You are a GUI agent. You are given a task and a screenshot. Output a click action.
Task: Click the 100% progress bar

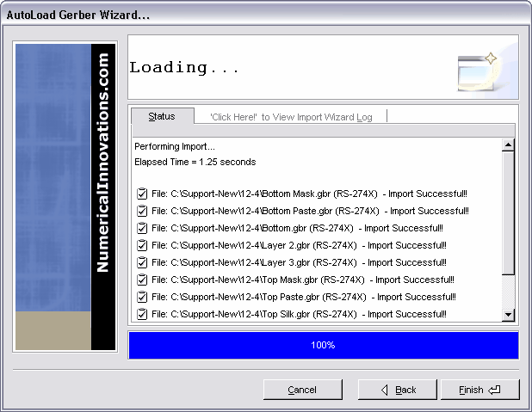pos(324,345)
